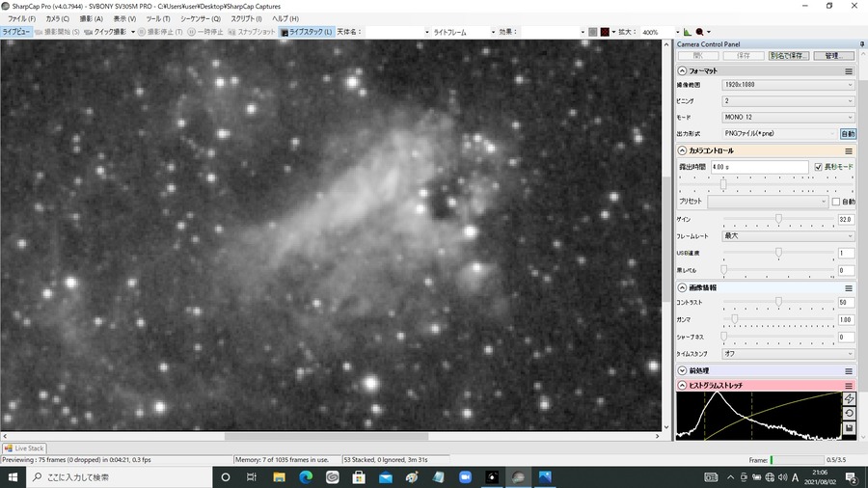Image resolution: width=868 pixels, height=488 pixels.
Task: Click クイック撮影 quick capture button
Action: [106, 32]
